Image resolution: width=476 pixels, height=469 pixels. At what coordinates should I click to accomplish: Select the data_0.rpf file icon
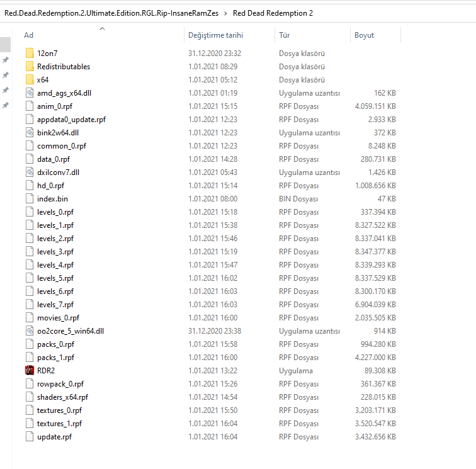click(30, 159)
